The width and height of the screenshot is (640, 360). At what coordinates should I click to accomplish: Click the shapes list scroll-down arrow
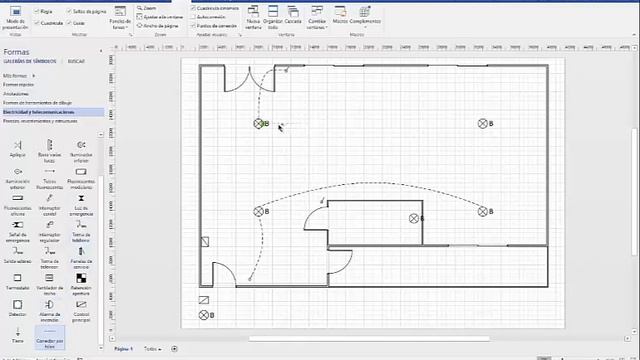[x=101, y=348]
